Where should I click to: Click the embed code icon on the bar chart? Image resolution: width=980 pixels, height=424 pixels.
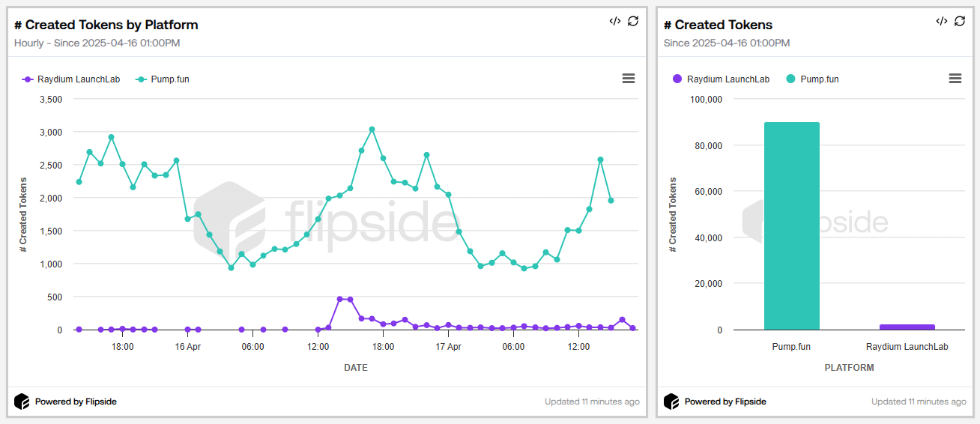point(942,21)
